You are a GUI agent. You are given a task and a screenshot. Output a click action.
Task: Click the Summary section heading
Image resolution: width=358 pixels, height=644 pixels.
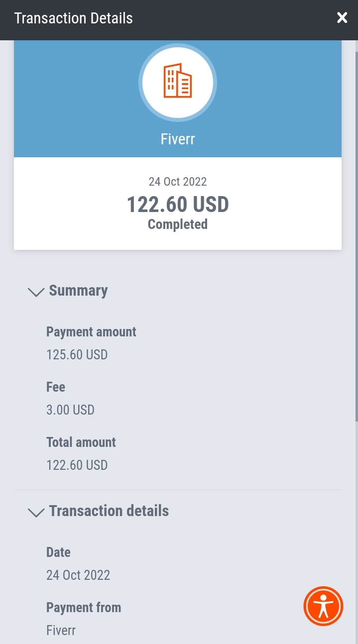pos(78,290)
